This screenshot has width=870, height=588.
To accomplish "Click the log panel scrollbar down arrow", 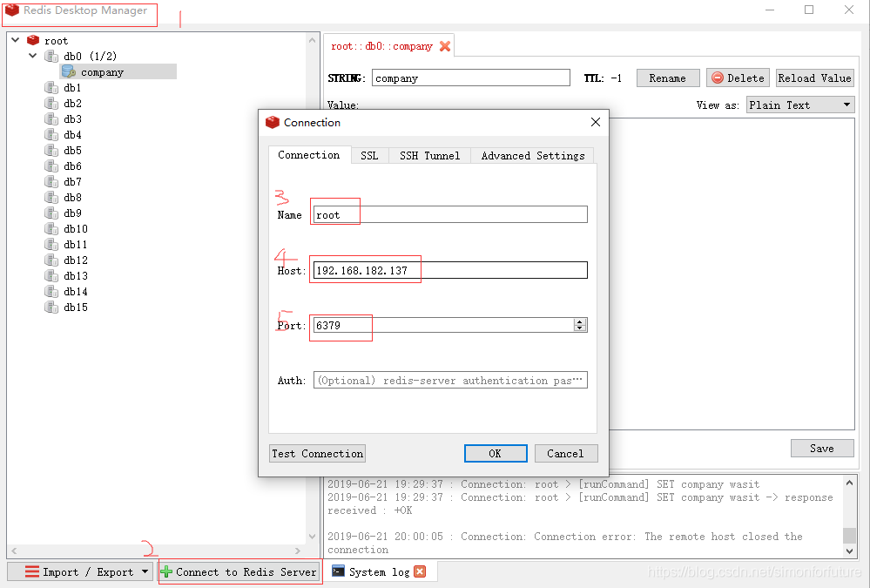I will (x=849, y=551).
